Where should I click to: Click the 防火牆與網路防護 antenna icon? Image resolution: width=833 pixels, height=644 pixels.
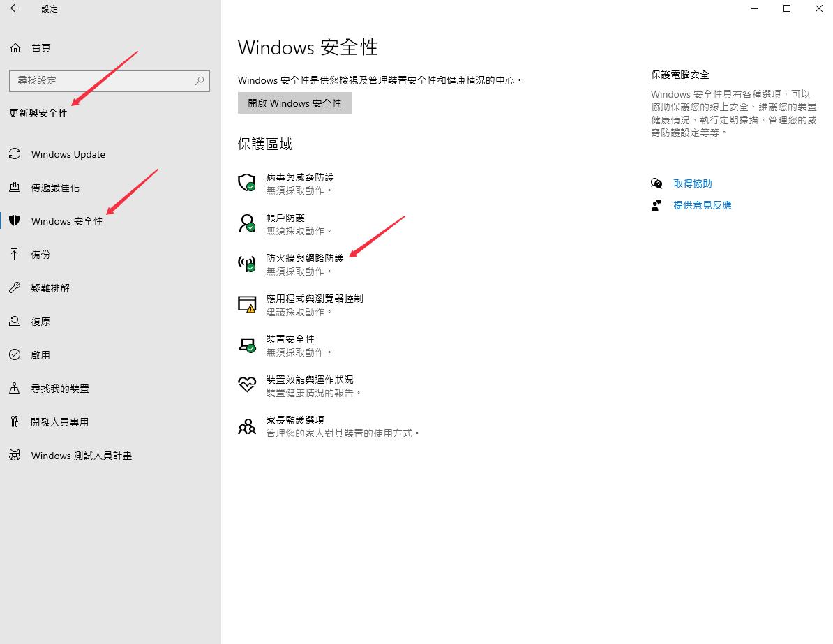[x=247, y=264]
